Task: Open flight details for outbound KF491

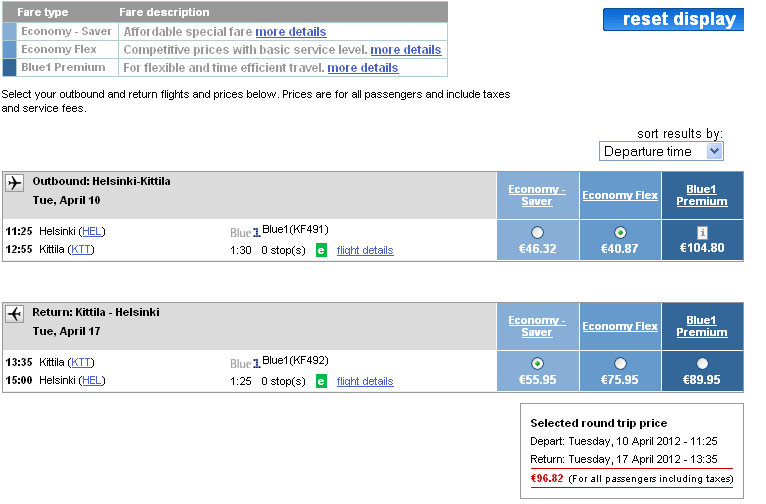Action: click(365, 251)
